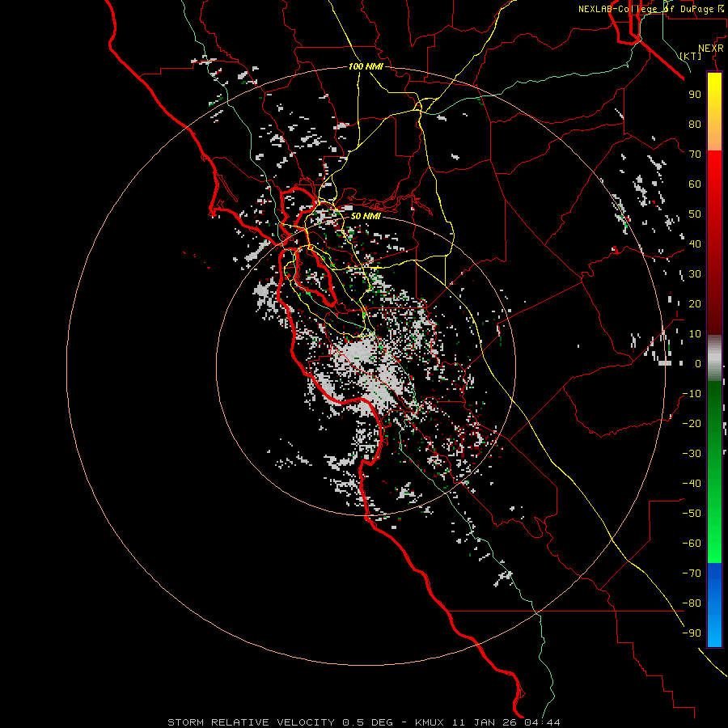Viewport: 728px width, 728px height.
Task: Click the '50 NMI' range ring label
Action: pos(366,216)
